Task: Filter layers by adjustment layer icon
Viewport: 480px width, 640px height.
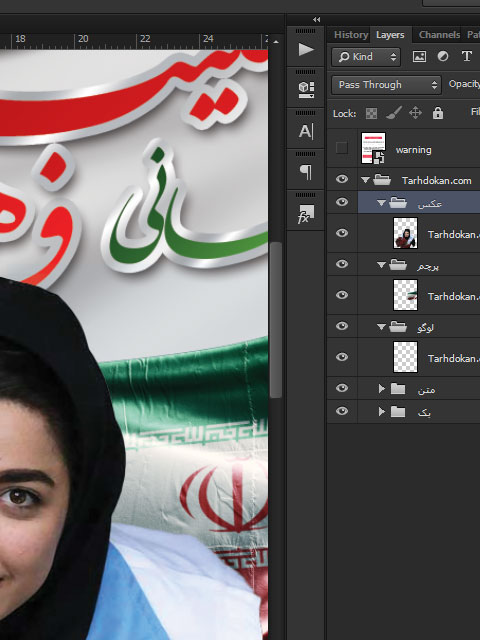Action: point(443,56)
